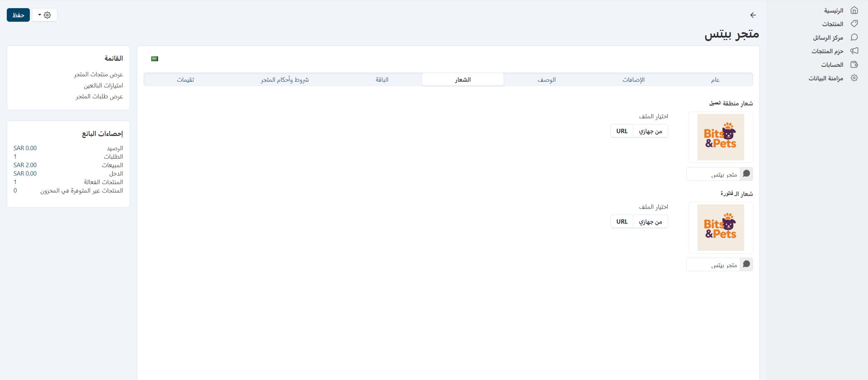The image size is (868, 380).
Task: Open the شروط وأحكام المتجر tab
Action: click(x=284, y=79)
